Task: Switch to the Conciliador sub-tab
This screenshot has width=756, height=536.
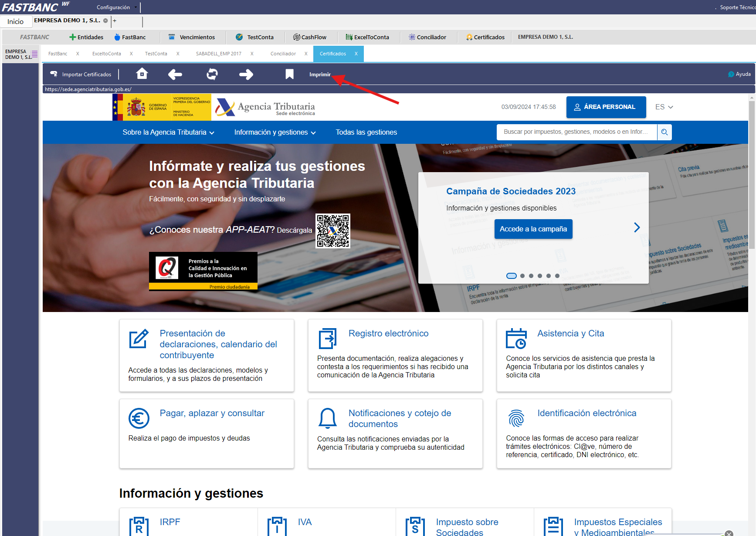Action: click(x=283, y=54)
